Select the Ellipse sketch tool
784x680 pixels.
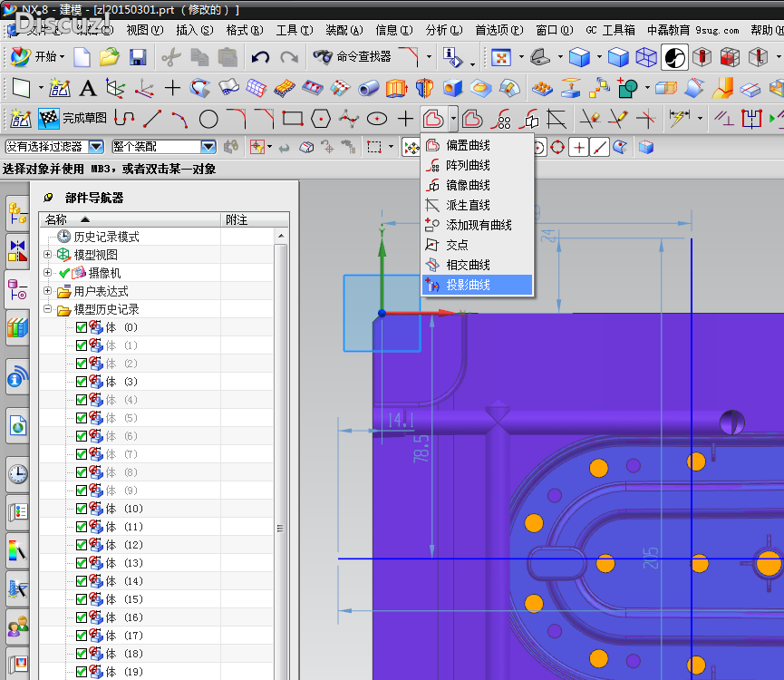(x=376, y=119)
